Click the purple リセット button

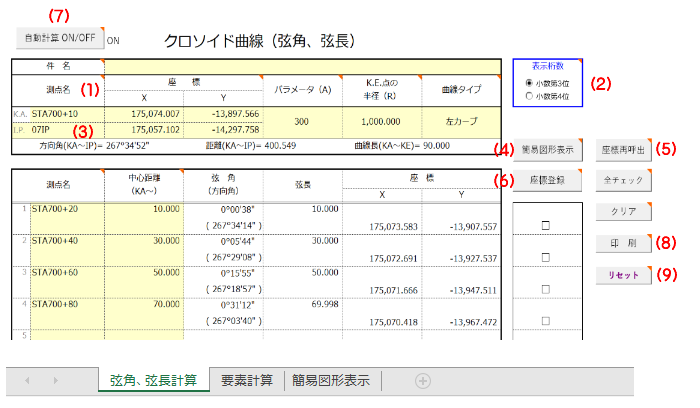pyautogui.click(x=626, y=274)
